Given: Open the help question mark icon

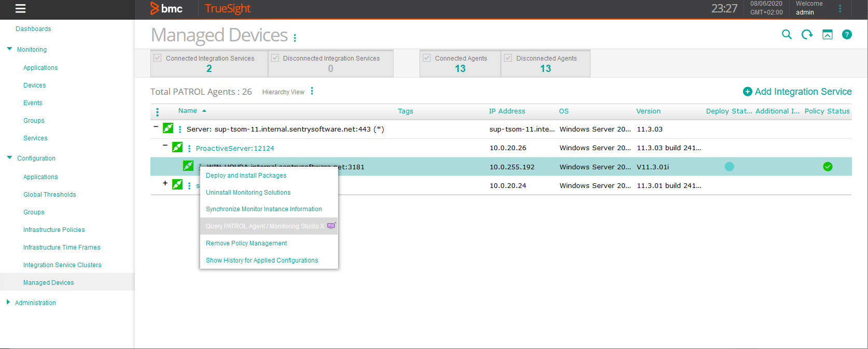Looking at the screenshot, I should click(x=847, y=35).
